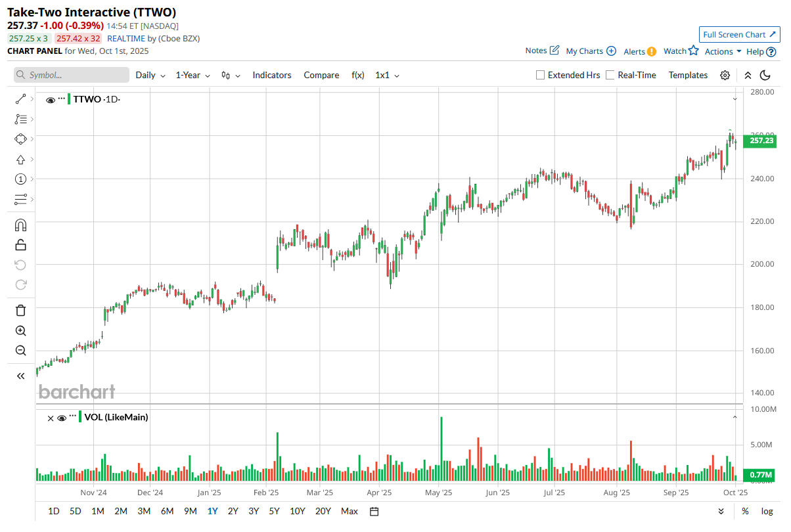
Task: Toggle TTWO series visibility eye
Action: coord(51,100)
